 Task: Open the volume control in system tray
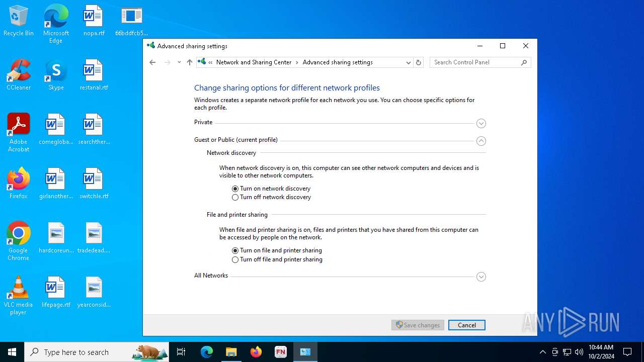click(579, 352)
